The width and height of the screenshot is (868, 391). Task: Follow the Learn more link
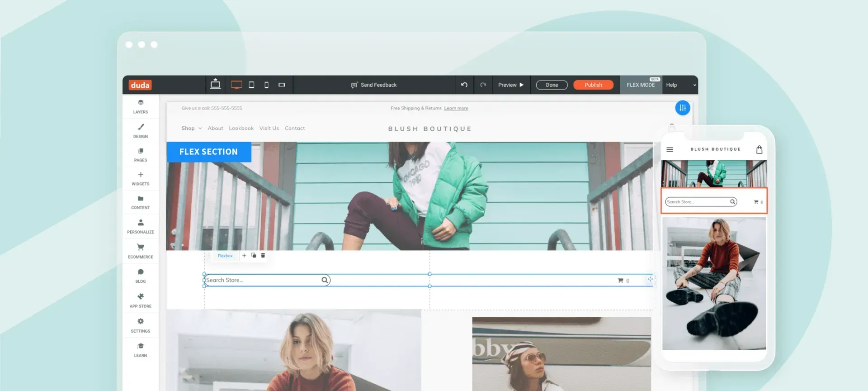click(456, 108)
